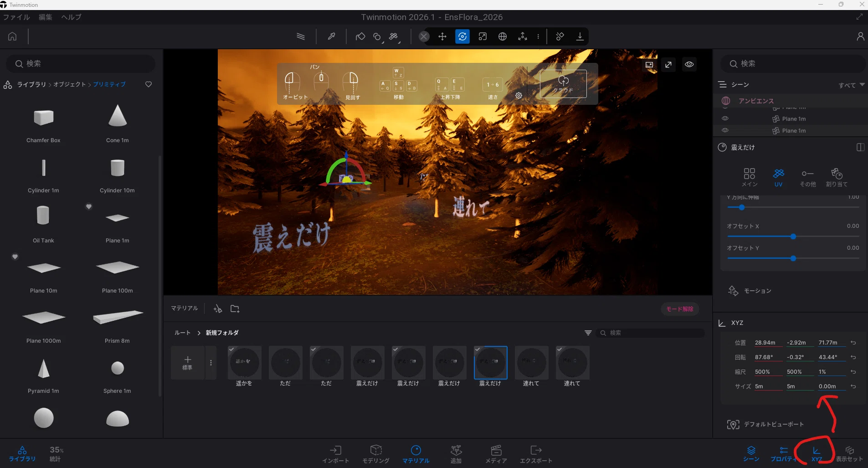
Task: Click the library search field
Action: point(81,64)
